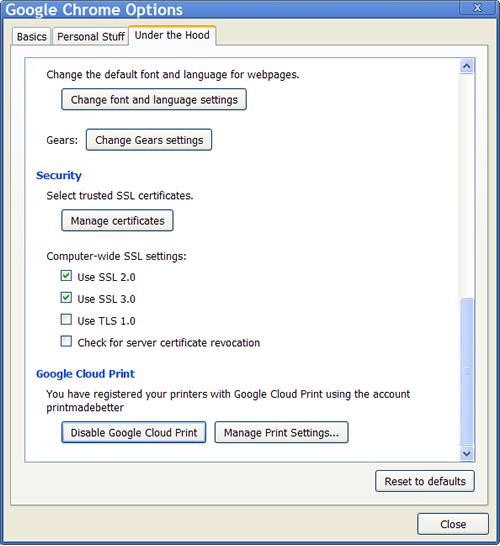
Task: Select the Under the Hood tab
Action: (172, 35)
